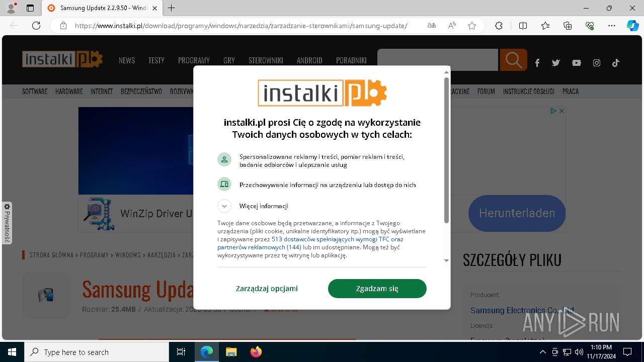Open INTERNET submenu link

[102, 92]
